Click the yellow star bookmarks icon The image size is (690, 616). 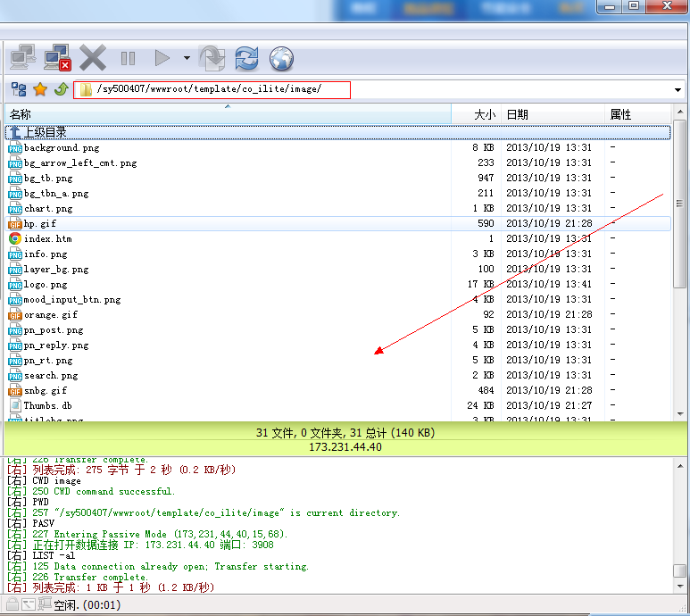click(x=40, y=89)
